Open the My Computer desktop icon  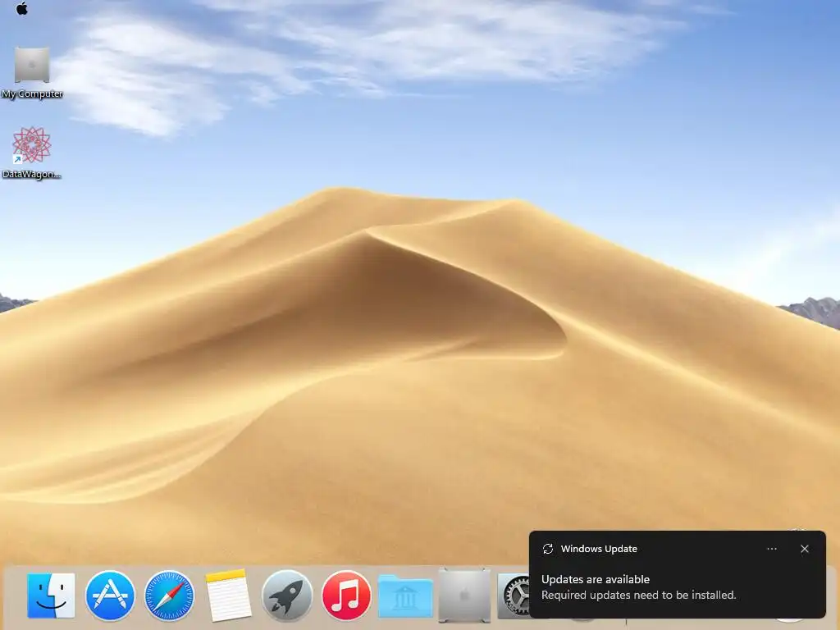point(32,73)
